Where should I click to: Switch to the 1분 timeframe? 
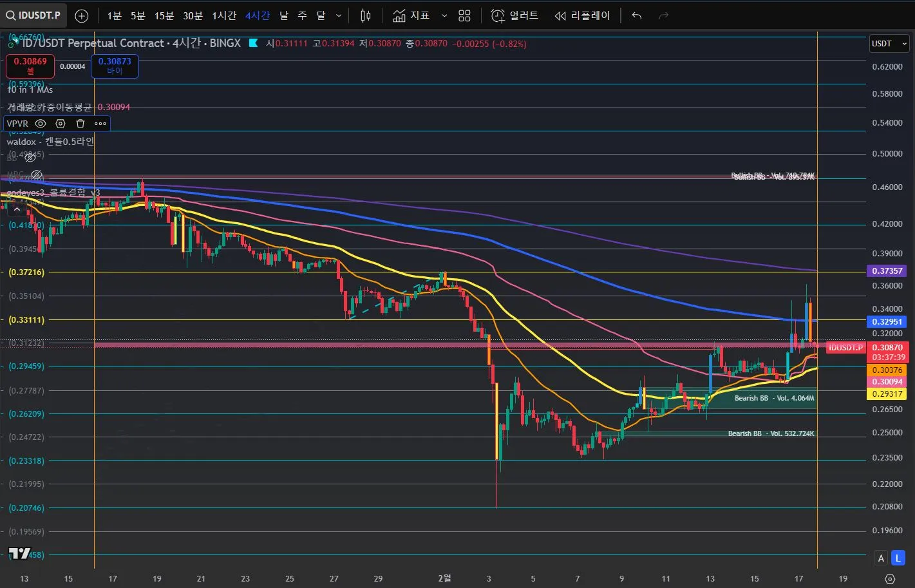coord(114,15)
